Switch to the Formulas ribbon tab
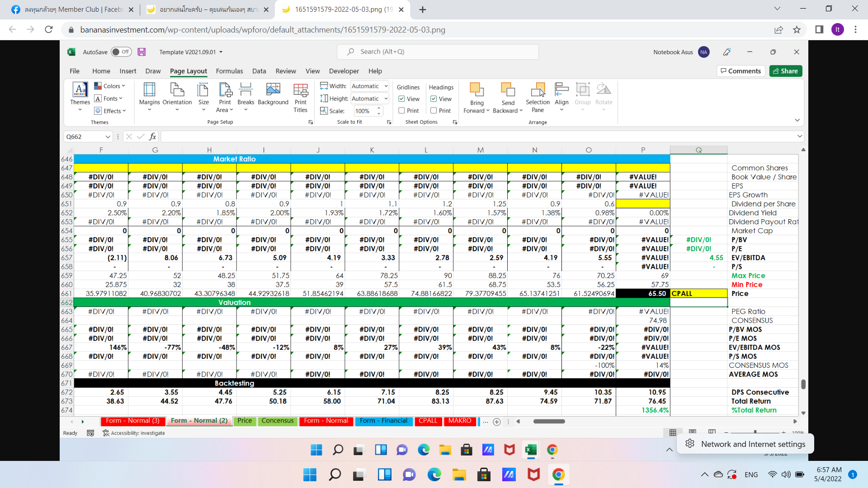 pos(229,71)
